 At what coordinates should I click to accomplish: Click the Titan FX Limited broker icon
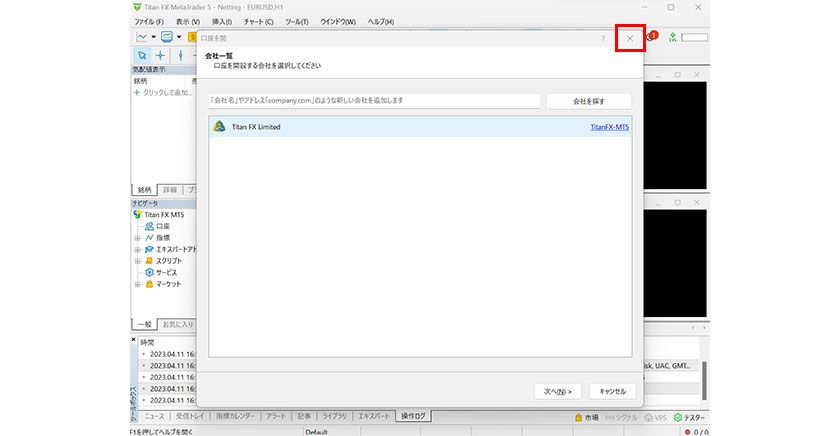[219, 126]
